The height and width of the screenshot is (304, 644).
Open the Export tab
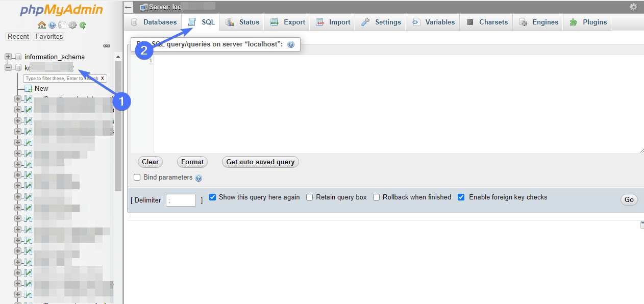click(x=287, y=22)
